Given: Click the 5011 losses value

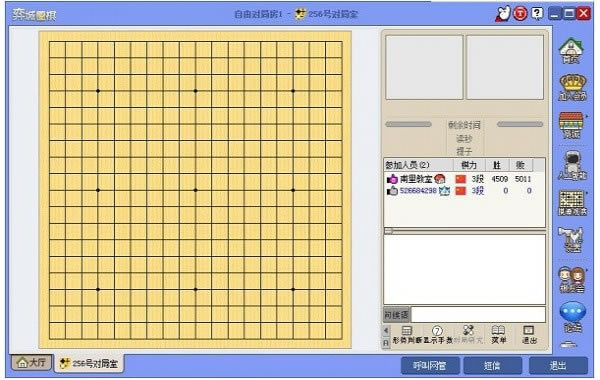Looking at the screenshot, I should [523, 179].
